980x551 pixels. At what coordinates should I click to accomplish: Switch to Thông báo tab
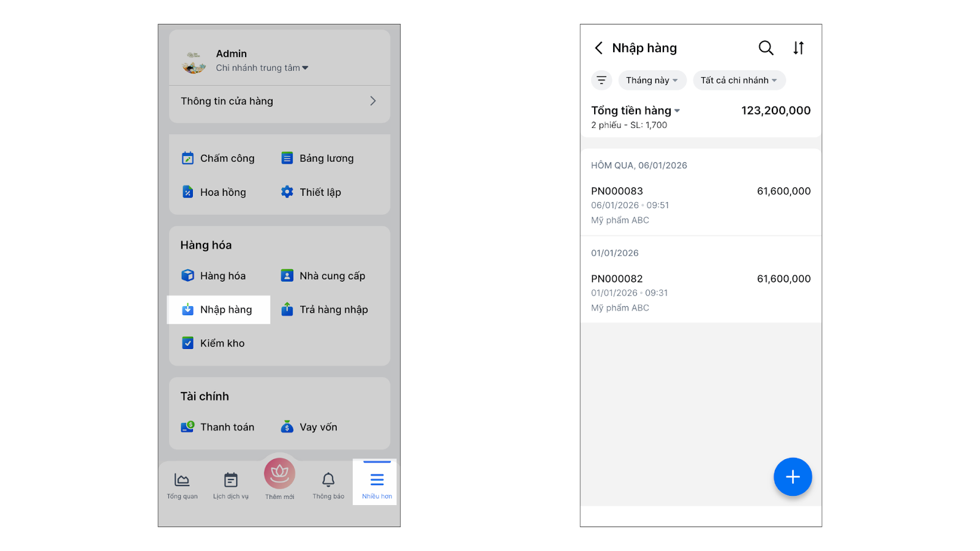click(328, 485)
